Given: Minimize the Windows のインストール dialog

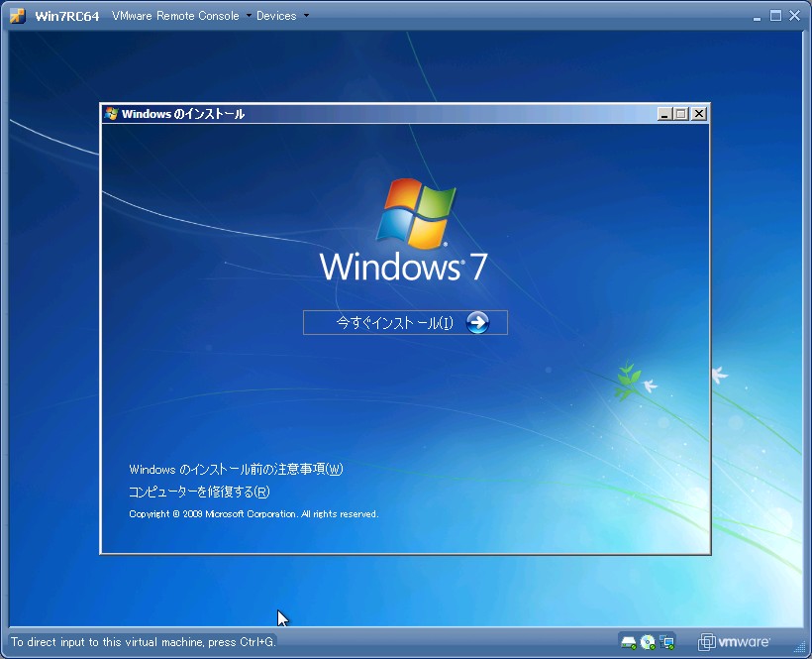Looking at the screenshot, I should coord(664,113).
